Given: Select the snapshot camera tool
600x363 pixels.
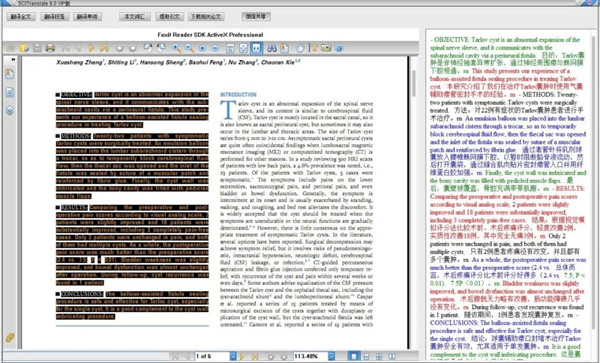Looking at the screenshot, I should pyautogui.click(x=326, y=48).
